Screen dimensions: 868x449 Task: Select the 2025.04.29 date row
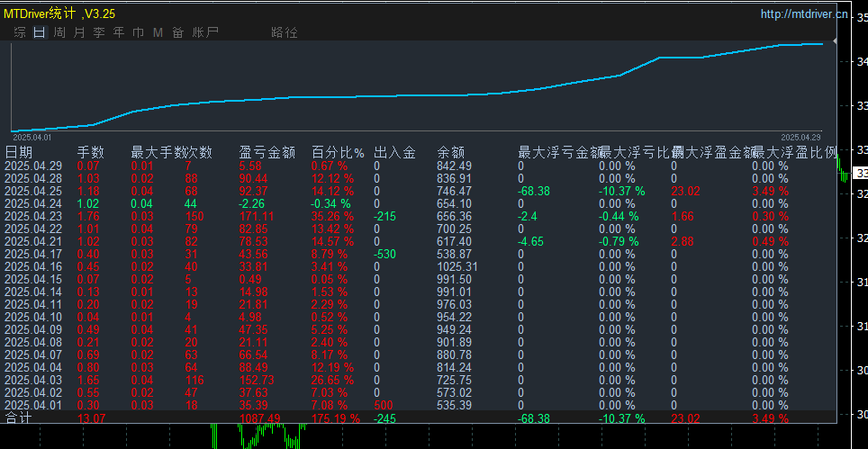click(33, 166)
